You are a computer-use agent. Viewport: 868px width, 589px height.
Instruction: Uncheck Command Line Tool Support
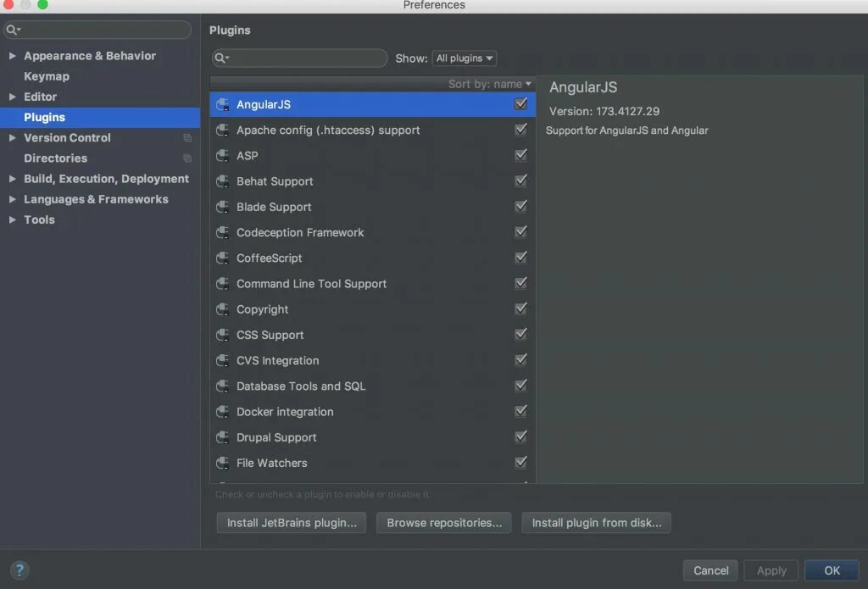coord(521,283)
